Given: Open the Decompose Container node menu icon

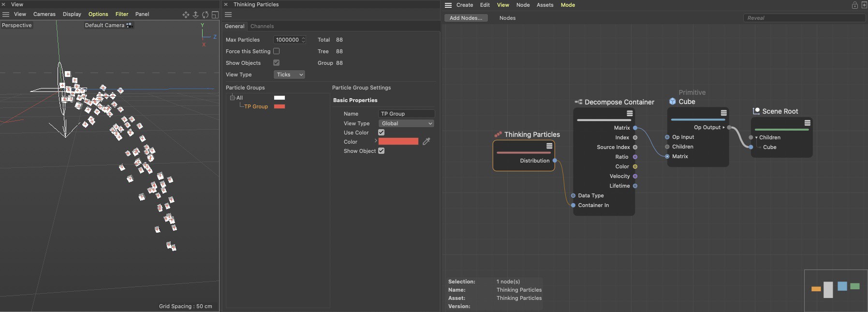Looking at the screenshot, I should click(x=630, y=113).
